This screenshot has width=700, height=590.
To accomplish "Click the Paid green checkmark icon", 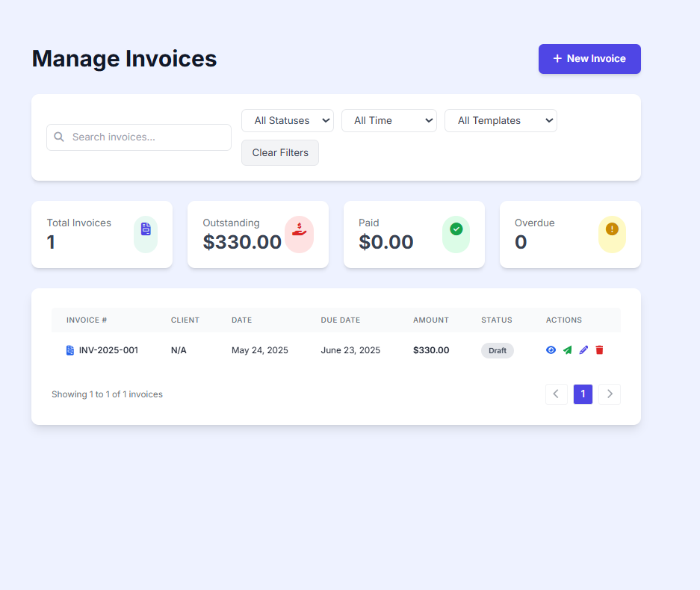I will 456,229.
